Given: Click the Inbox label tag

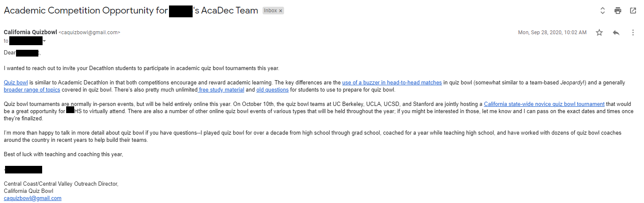Looking at the screenshot, I should (x=270, y=11).
